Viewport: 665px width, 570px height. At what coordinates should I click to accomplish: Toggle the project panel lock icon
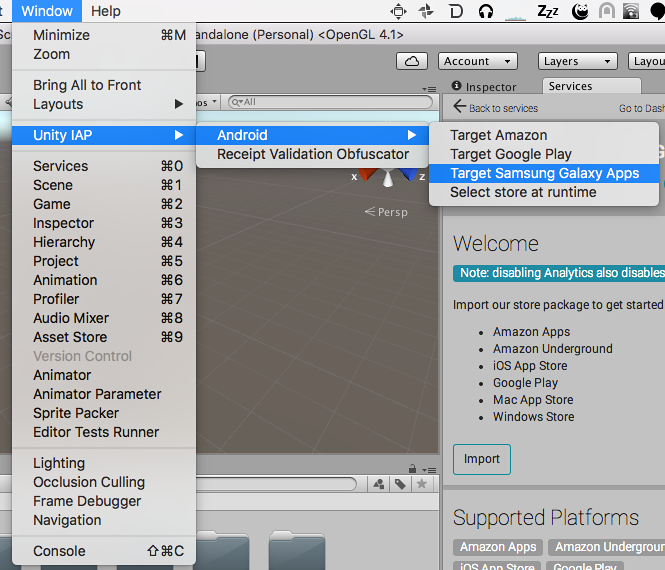411,468
